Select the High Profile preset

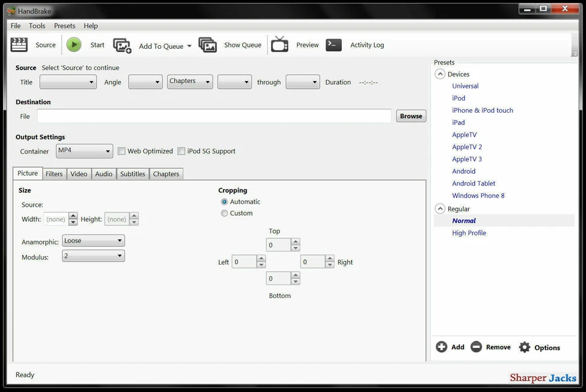pos(469,233)
